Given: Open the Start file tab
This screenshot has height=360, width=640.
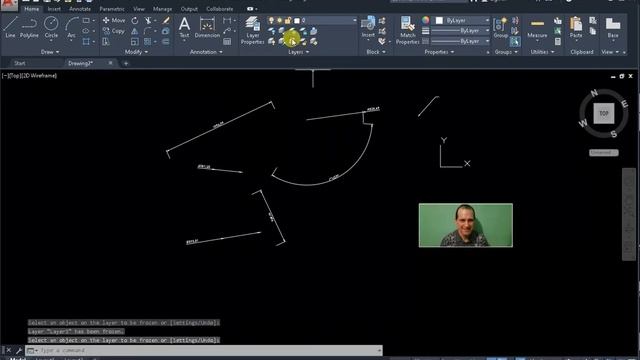Looking at the screenshot, I should (20, 63).
